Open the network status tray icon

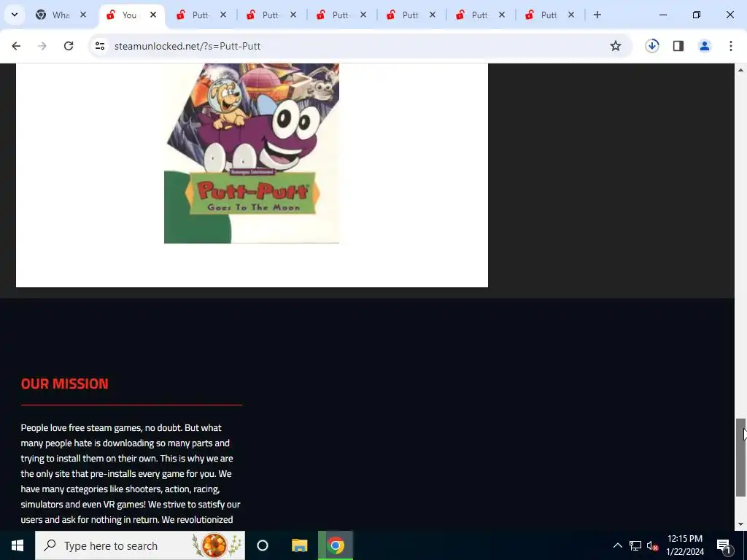[x=635, y=545]
